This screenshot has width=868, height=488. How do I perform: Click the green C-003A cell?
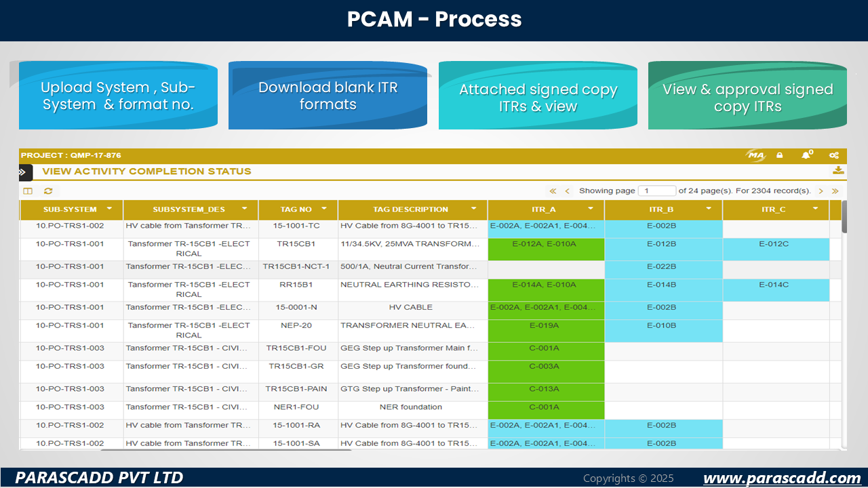[546, 371]
